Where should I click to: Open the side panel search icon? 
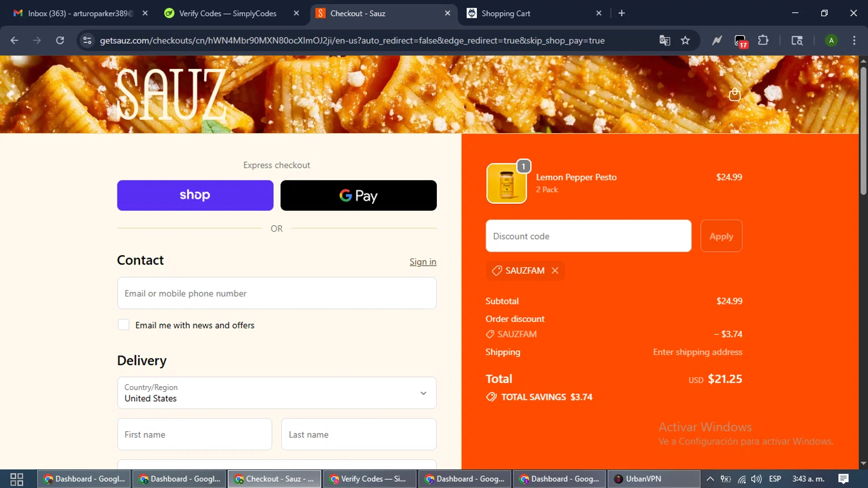[x=797, y=41]
